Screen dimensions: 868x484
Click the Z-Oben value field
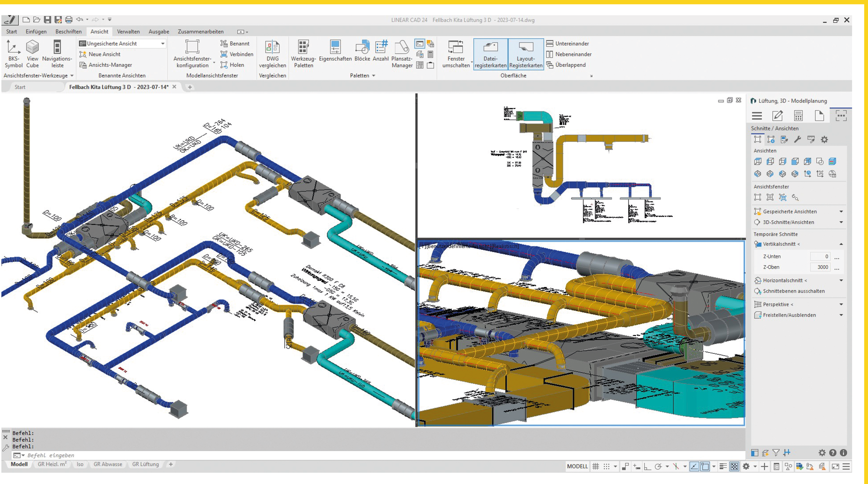(x=820, y=267)
